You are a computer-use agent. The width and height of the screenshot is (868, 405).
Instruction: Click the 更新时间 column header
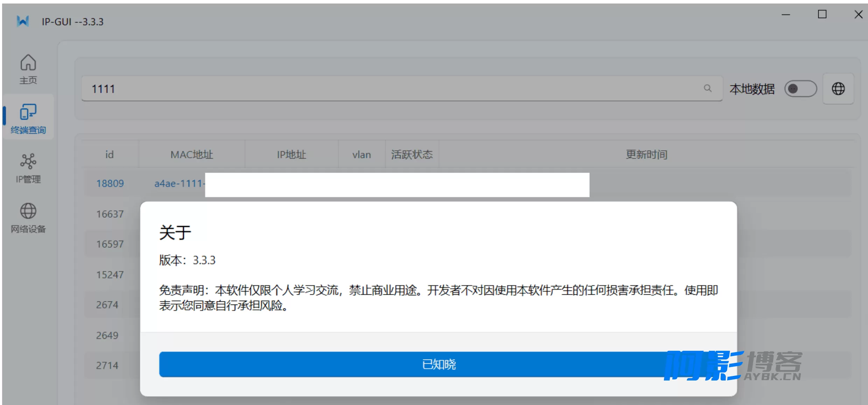646,154
